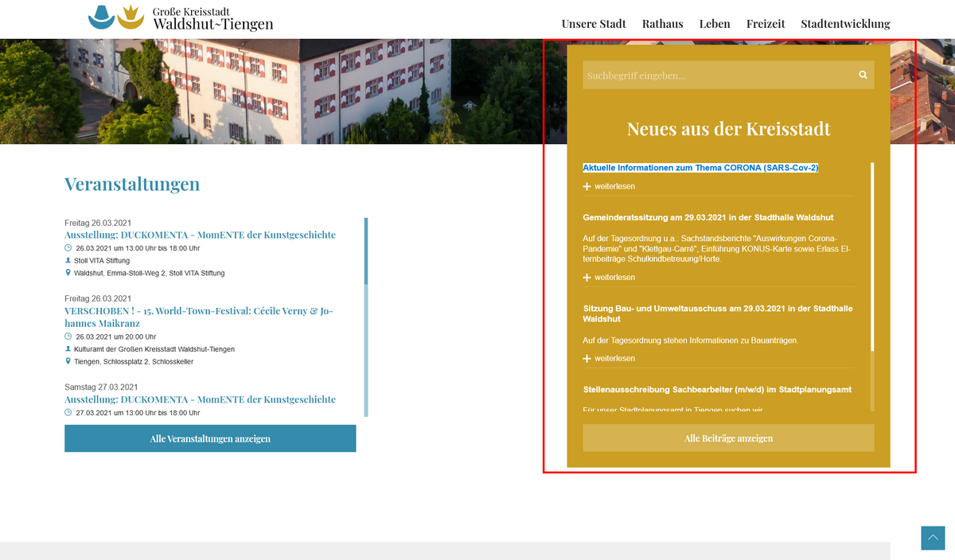Expand weiterlesen under the CORONA information headline
Screen dimensions: 955x560
[609, 186]
